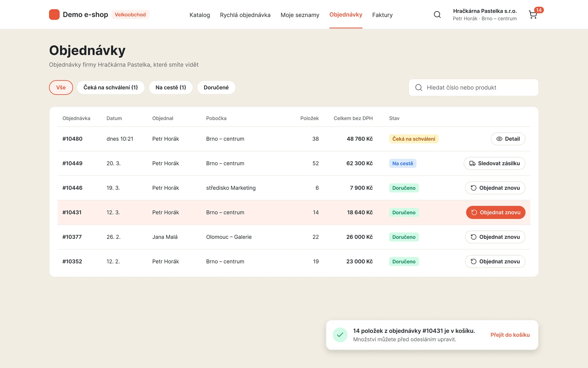Go to Rychlá objednávka

pos(245,15)
